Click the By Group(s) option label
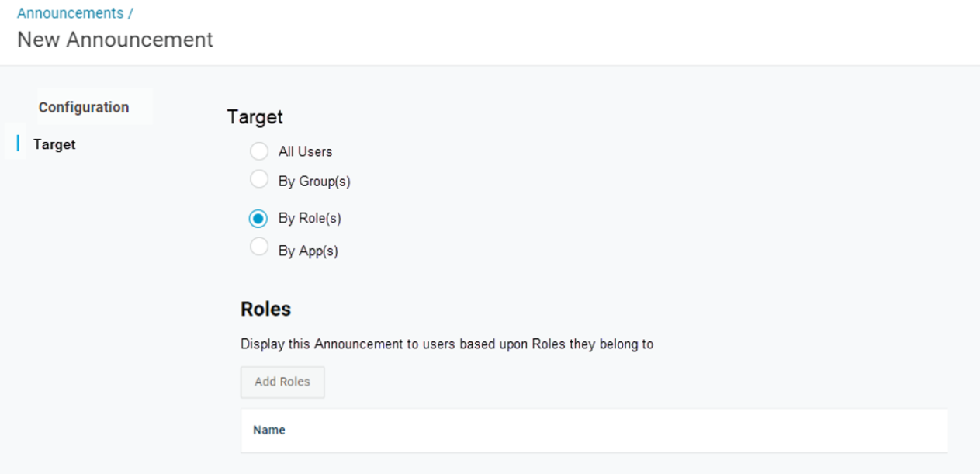This screenshot has width=980, height=474. (314, 182)
